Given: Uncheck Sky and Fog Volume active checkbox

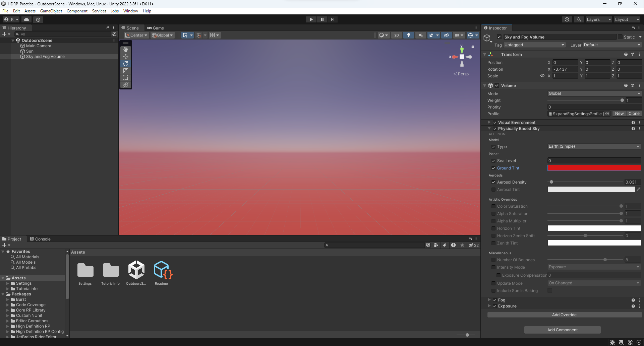Looking at the screenshot, I should tap(499, 37).
